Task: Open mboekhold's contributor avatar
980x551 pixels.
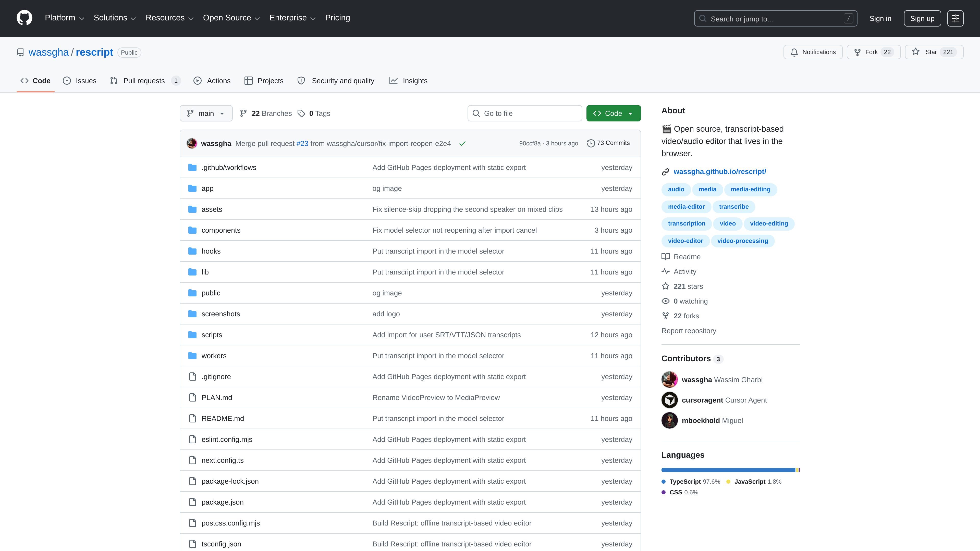Action: point(670,421)
